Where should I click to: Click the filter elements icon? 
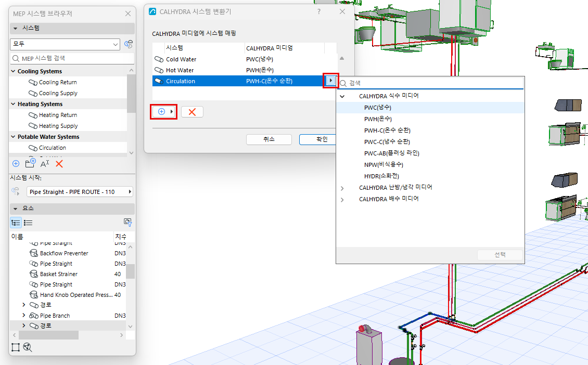128,223
